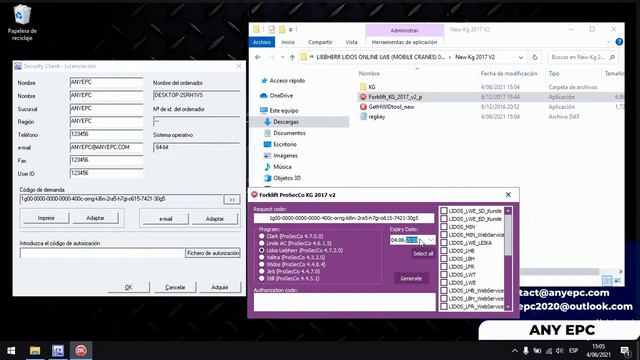Click the Start menu Windows icon
The height and width of the screenshot is (360, 640).
click(x=11, y=351)
